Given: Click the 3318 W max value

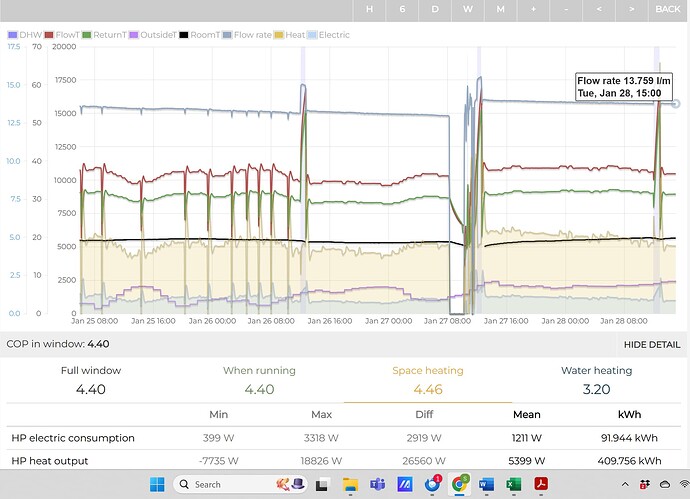Looking at the screenshot, I should [x=321, y=438].
